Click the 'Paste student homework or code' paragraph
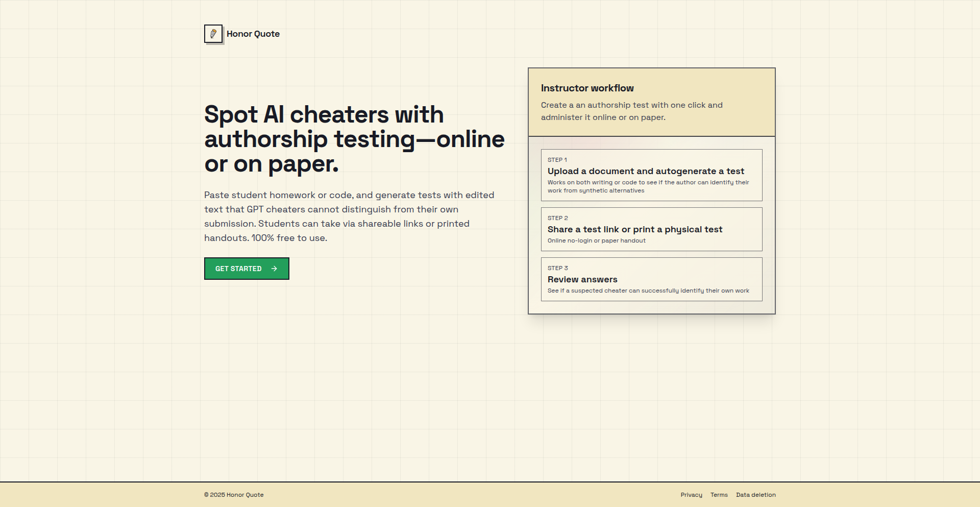Viewport: 980px width, 507px height. [x=349, y=216]
